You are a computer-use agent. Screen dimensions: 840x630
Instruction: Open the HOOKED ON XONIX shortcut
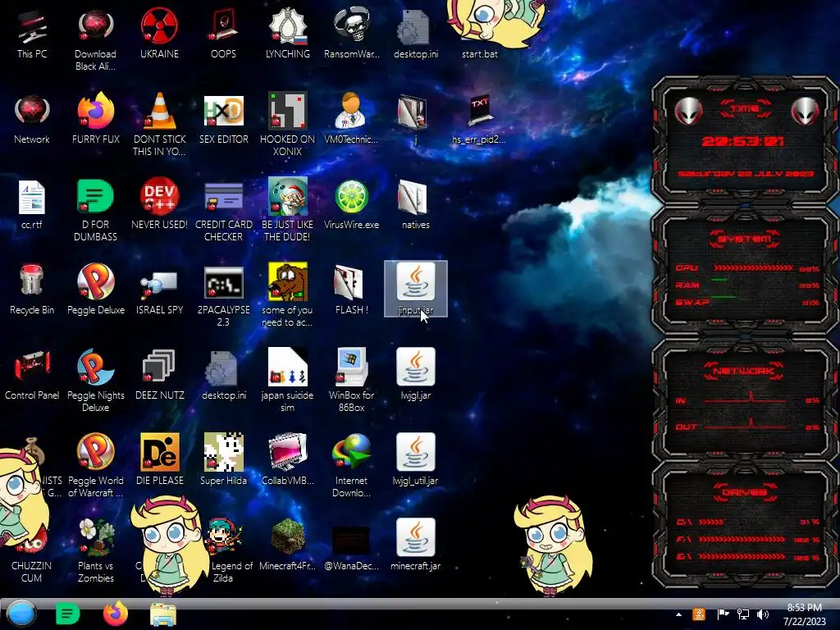(x=287, y=125)
